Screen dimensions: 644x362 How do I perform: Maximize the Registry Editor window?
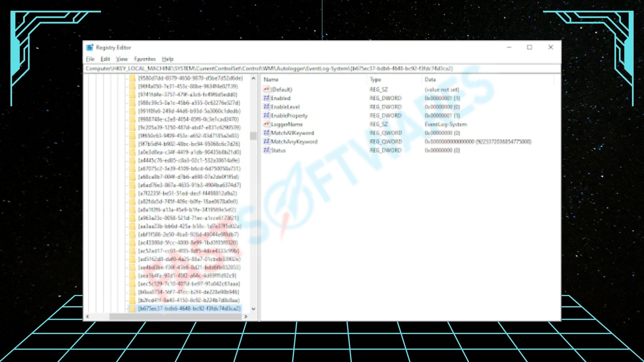pyautogui.click(x=530, y=48)
